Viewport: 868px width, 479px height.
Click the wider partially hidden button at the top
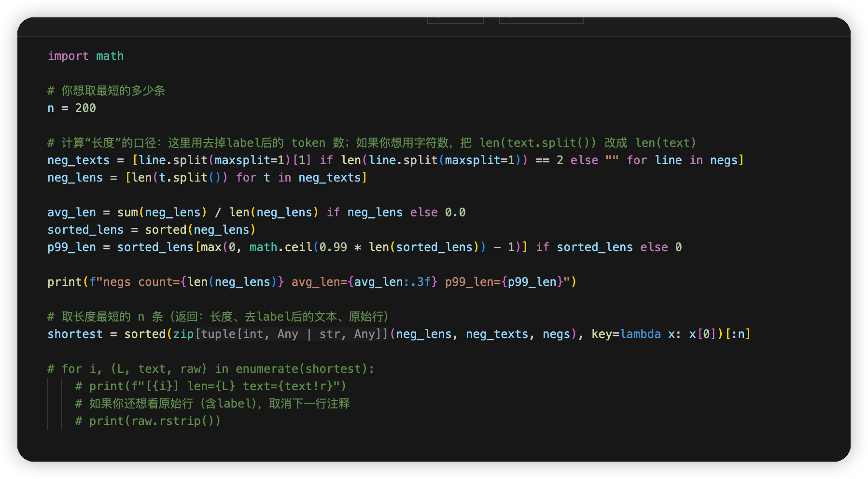pos(541,20)
